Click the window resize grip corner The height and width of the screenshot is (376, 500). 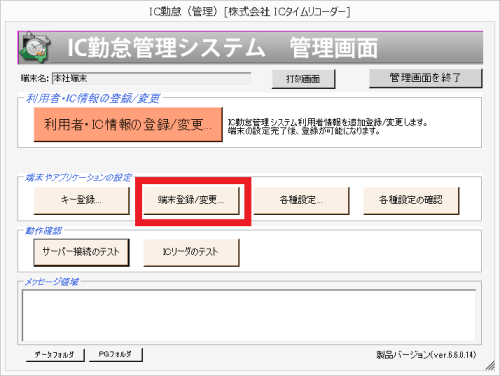(490, 365)
